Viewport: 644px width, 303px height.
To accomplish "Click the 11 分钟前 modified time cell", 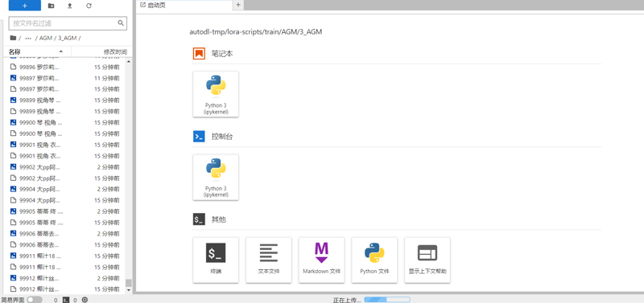I will click(x=107, y=78).
